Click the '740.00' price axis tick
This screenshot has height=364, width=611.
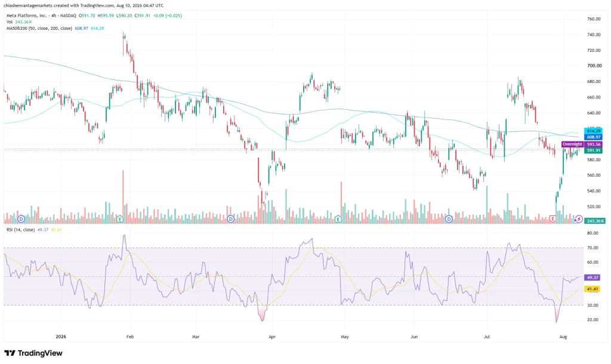(594, 35)
